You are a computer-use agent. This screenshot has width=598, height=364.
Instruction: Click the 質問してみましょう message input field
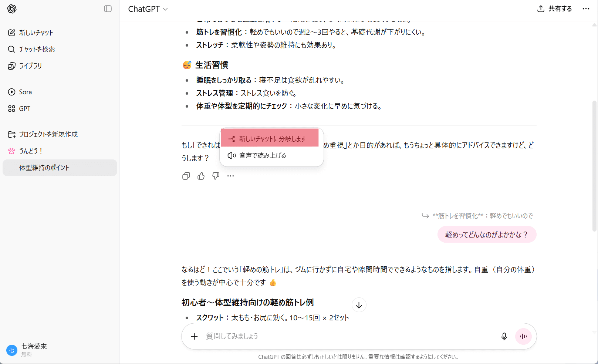(344, 336)
